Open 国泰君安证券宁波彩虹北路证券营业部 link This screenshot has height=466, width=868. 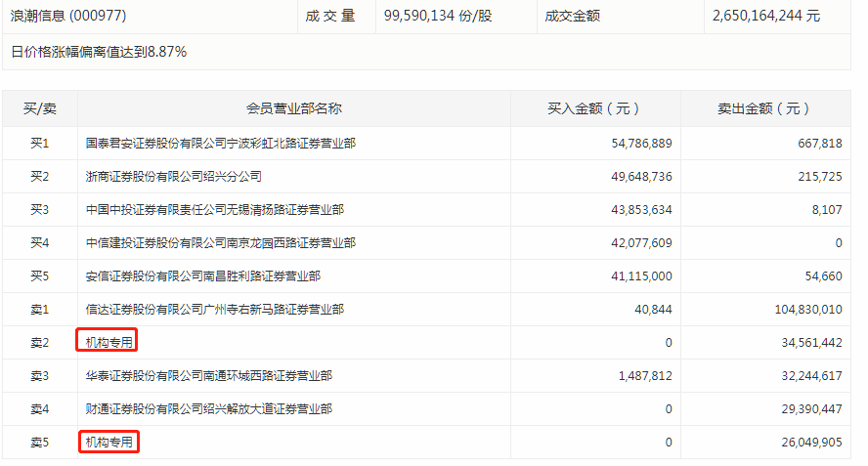coord(220,144)
